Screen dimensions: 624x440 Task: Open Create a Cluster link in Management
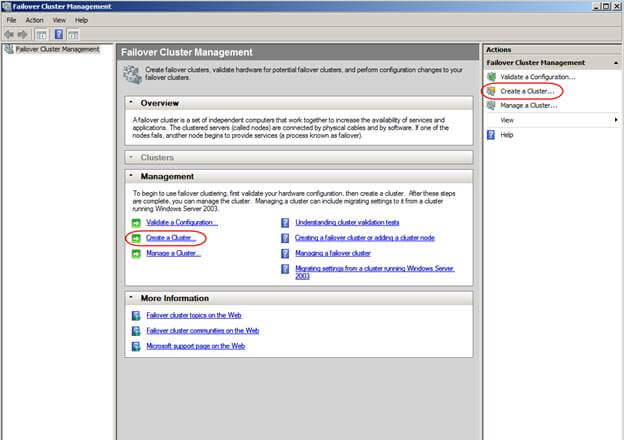pos(171,238)
